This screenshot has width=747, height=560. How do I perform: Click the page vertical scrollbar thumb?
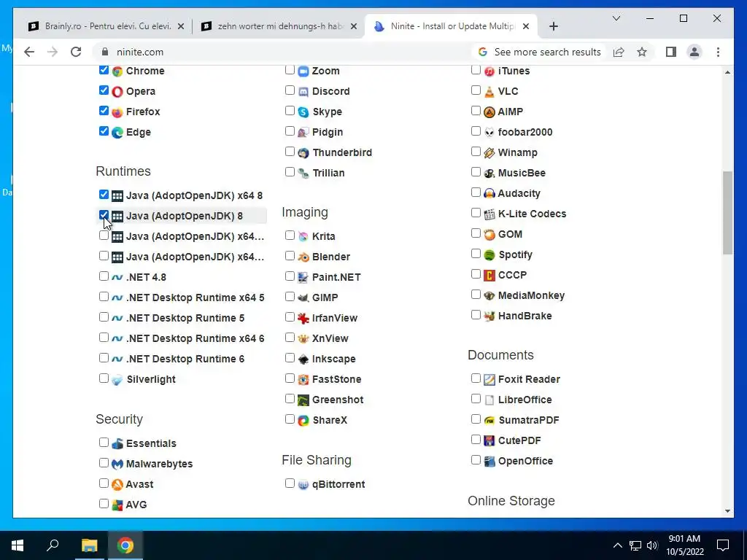tap(727, 212)
